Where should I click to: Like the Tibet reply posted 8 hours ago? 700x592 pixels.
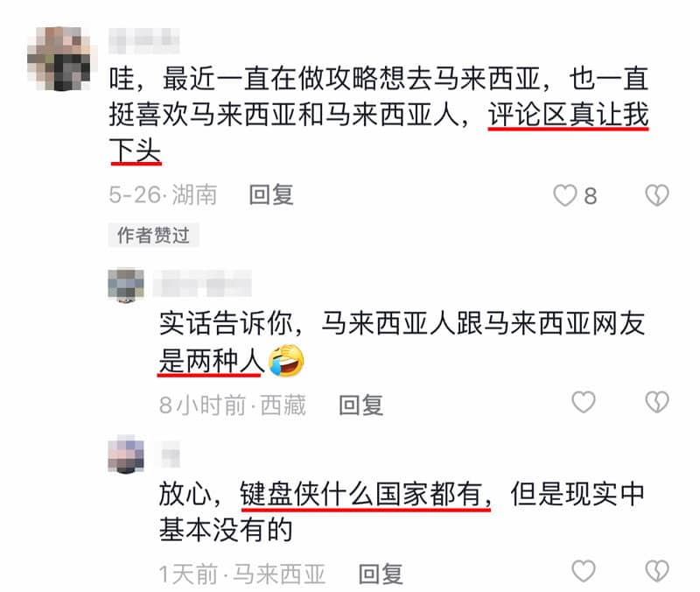click(x=584, y=402)
